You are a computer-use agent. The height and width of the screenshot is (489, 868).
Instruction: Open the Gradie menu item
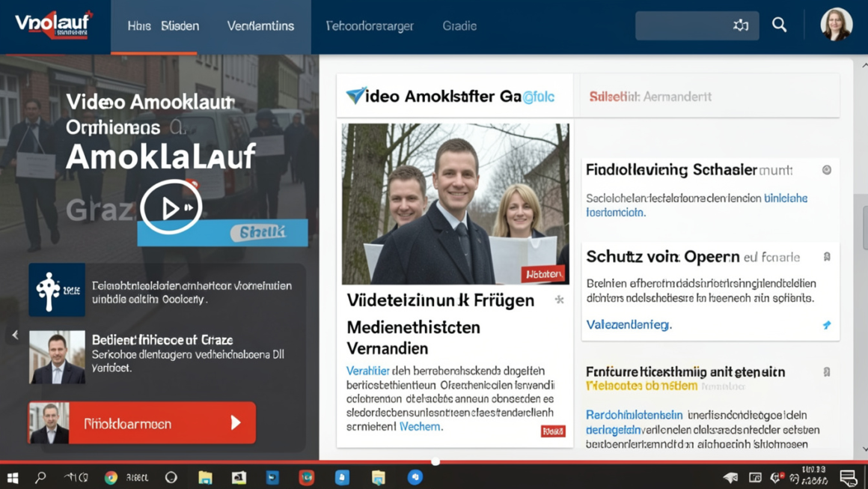(459, 26)
